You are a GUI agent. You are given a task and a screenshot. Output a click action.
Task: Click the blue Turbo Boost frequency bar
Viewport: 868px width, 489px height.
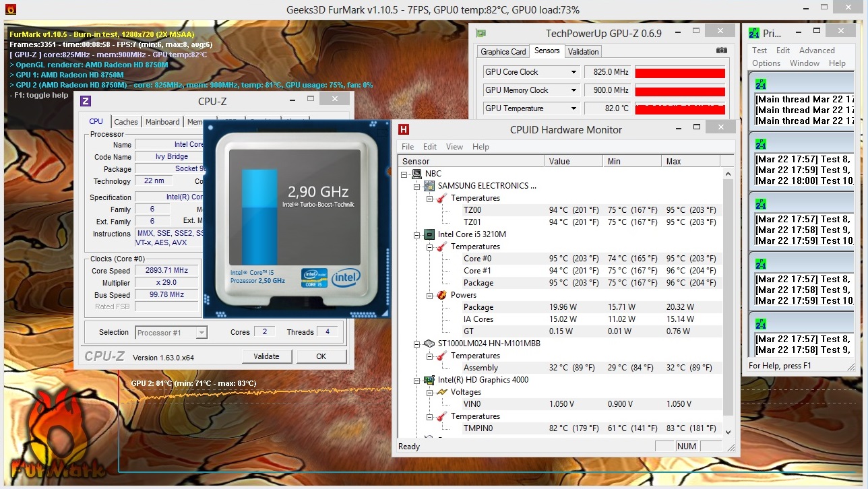259,217
